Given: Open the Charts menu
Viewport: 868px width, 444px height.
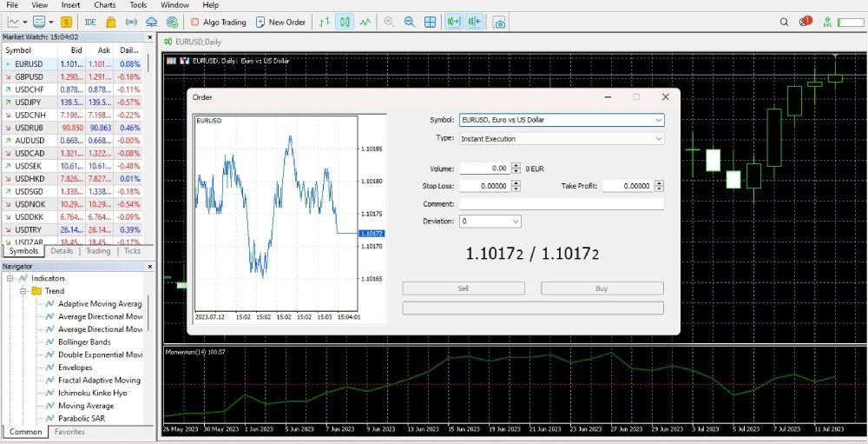Looking at the screenshot, I should click(x=105, y=5).
